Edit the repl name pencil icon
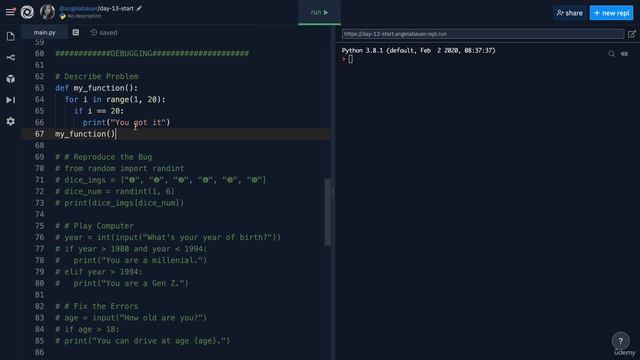 pos(139,8)
